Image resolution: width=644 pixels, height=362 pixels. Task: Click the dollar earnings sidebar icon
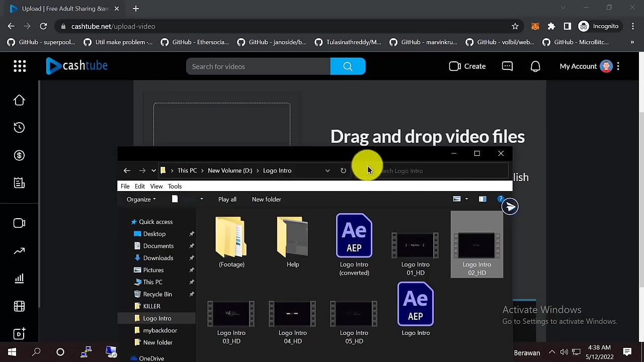pyautogui.click(x=19, y=155)
